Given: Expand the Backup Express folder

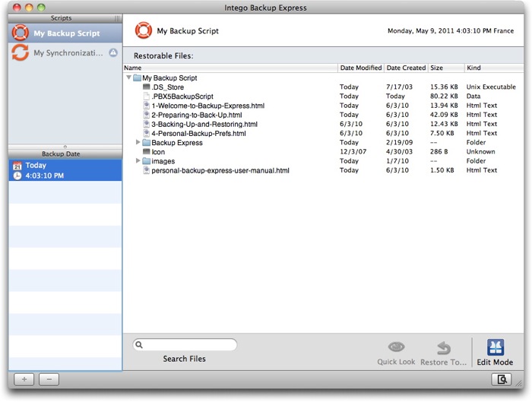Looking at the screenshot, I should pos(138,142).
